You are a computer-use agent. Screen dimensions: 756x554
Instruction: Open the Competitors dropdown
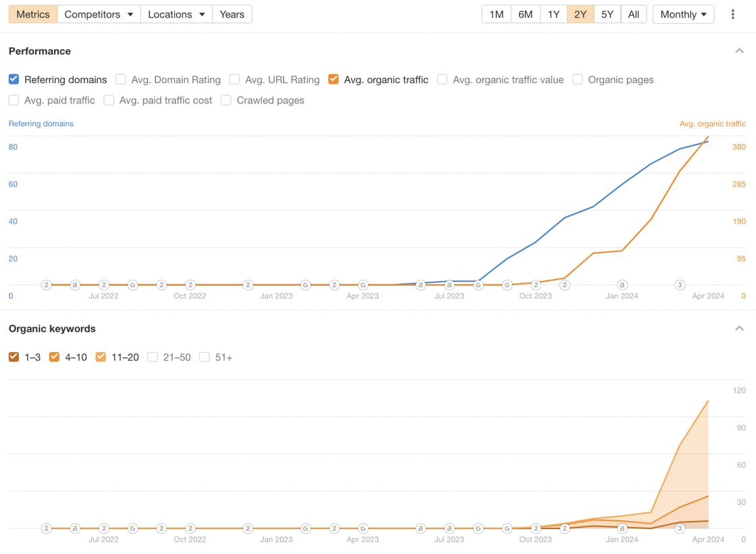pos(99,14)
